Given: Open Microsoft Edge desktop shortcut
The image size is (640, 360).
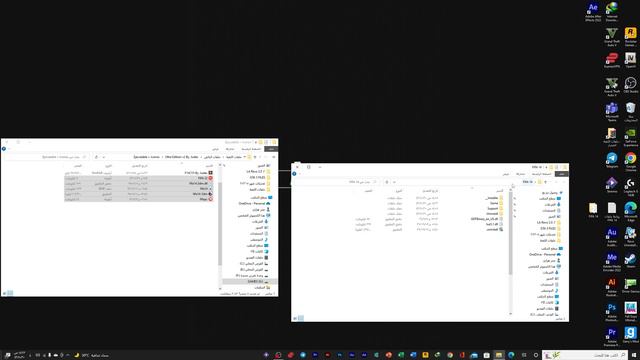Looking at the screenshot, I should coord(630,211).
